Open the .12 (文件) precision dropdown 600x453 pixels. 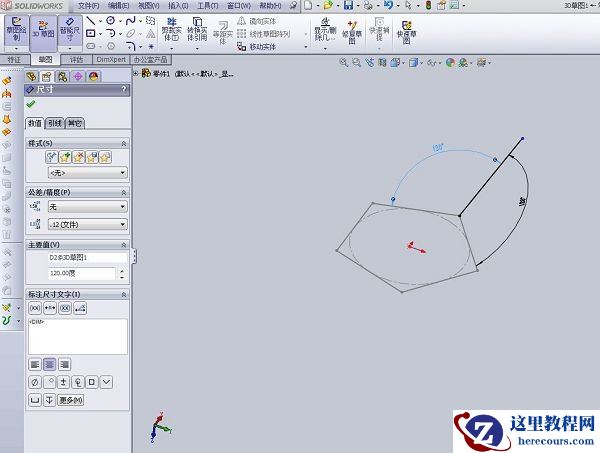coord(86,223)
